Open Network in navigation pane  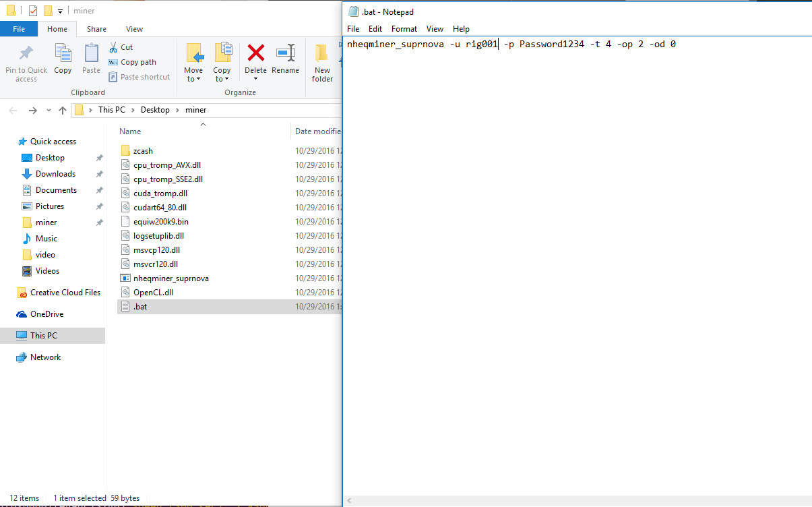pyautogui.click(x=45, y=357)
